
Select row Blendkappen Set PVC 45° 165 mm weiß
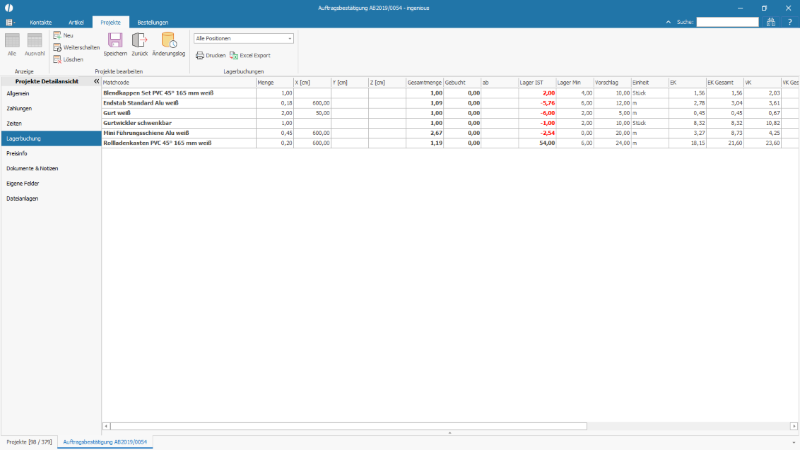pos(450,93)
